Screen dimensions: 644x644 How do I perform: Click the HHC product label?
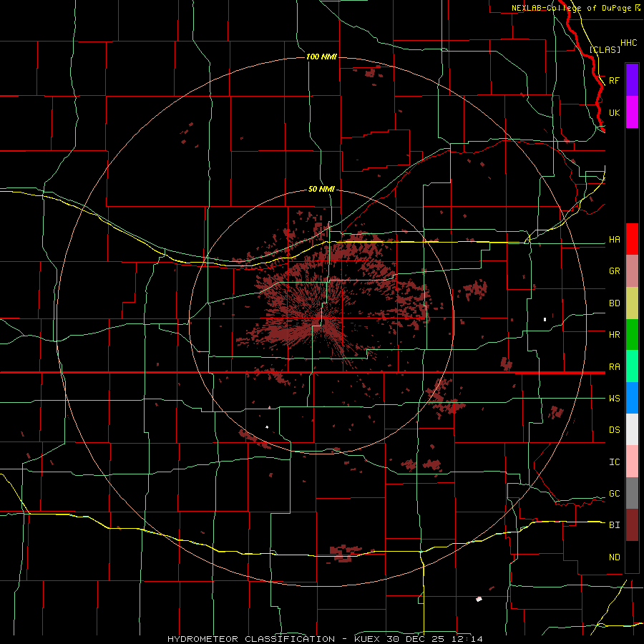[x=628, y=43]
